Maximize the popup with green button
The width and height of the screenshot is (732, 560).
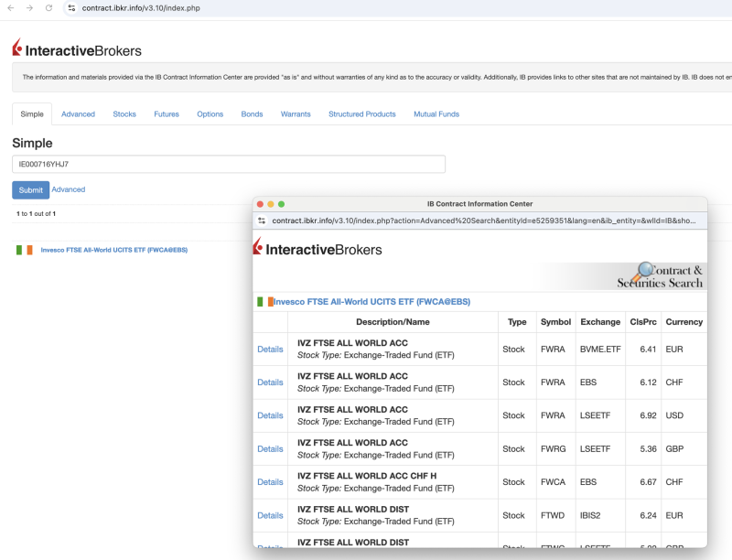[x=282, y=204]
